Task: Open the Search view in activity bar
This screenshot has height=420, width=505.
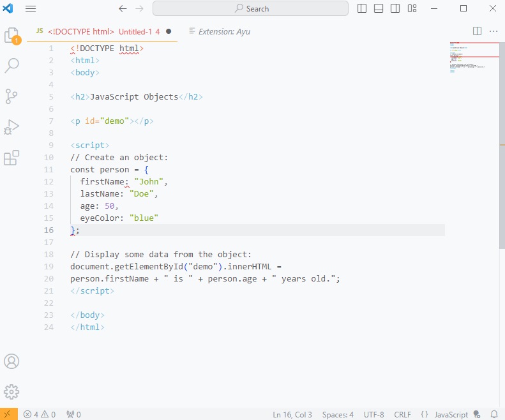Action: click(11, 65)
